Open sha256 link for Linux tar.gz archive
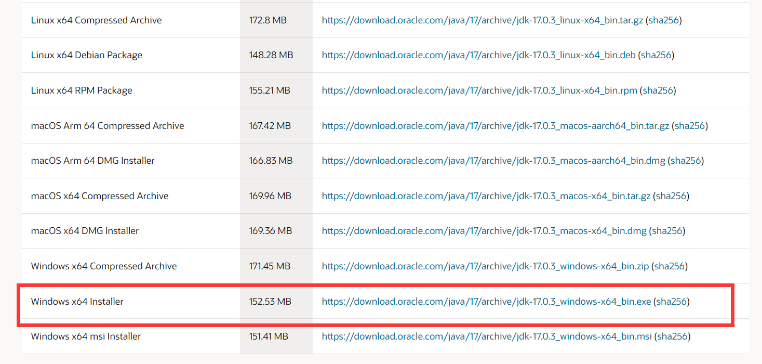762x364 pixels. click(663, 20)
